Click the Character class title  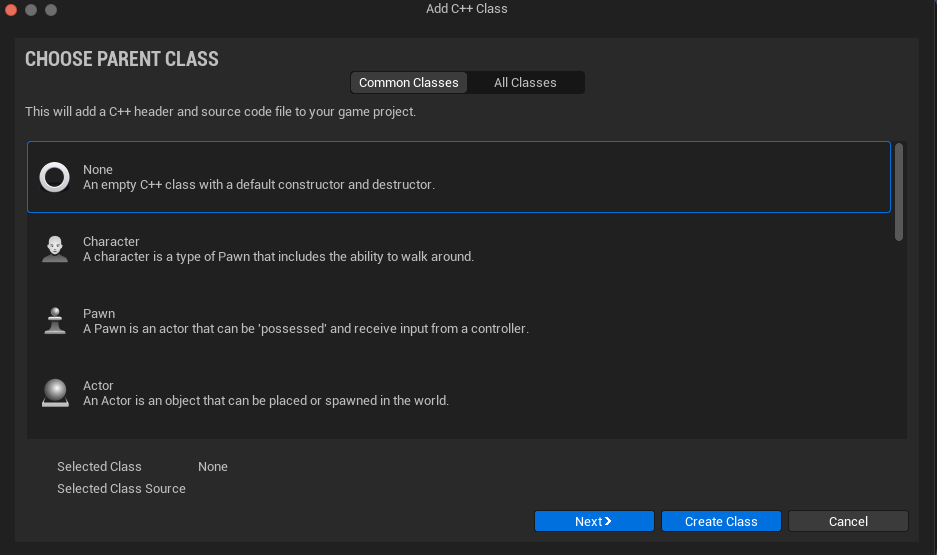(111, 241)
